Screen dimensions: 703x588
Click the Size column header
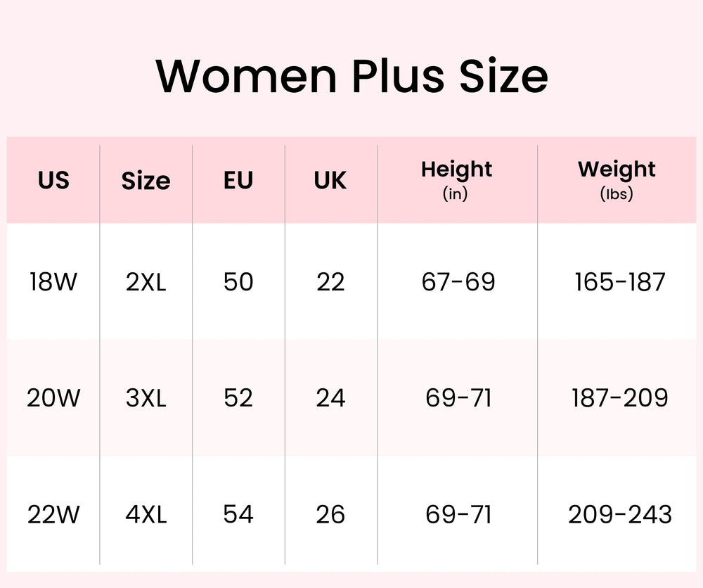(146, 181)
